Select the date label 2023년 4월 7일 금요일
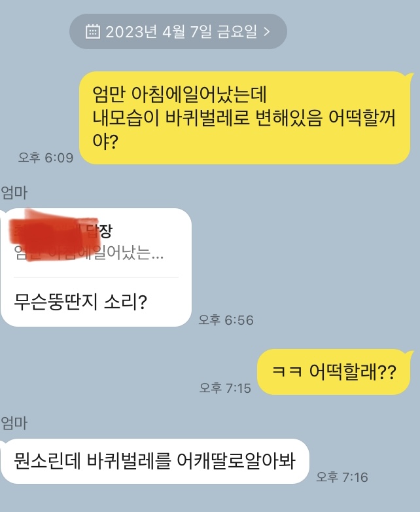Image resolution: width=420 pixels, height=512 pixels. (x=181, y=31)
